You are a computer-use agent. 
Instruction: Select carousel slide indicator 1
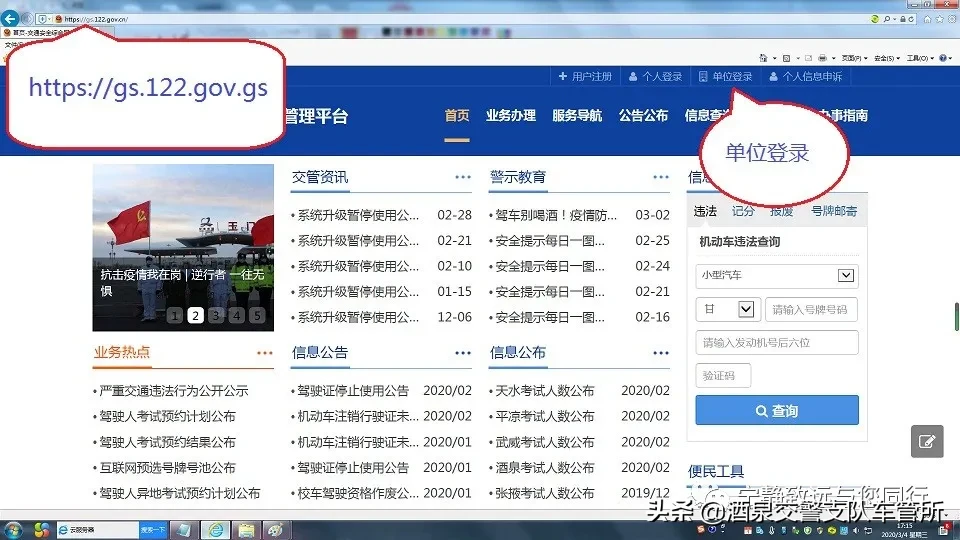pyautogui.click(x=174, y=315)
